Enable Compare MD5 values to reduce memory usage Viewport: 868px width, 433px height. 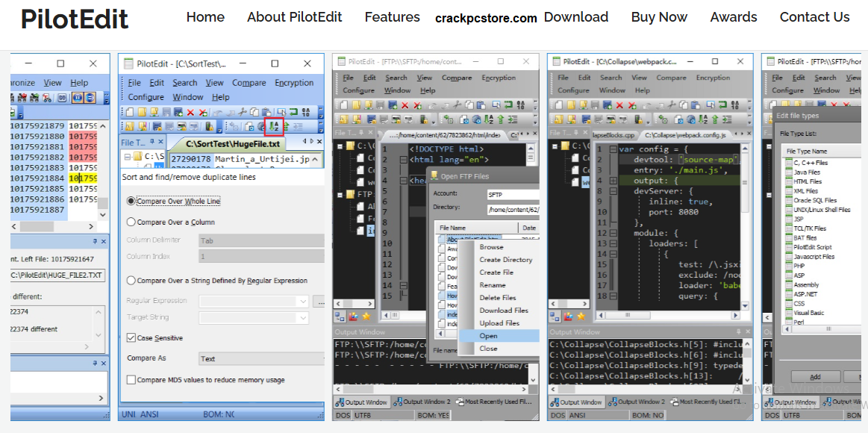[x=131, y=380]
